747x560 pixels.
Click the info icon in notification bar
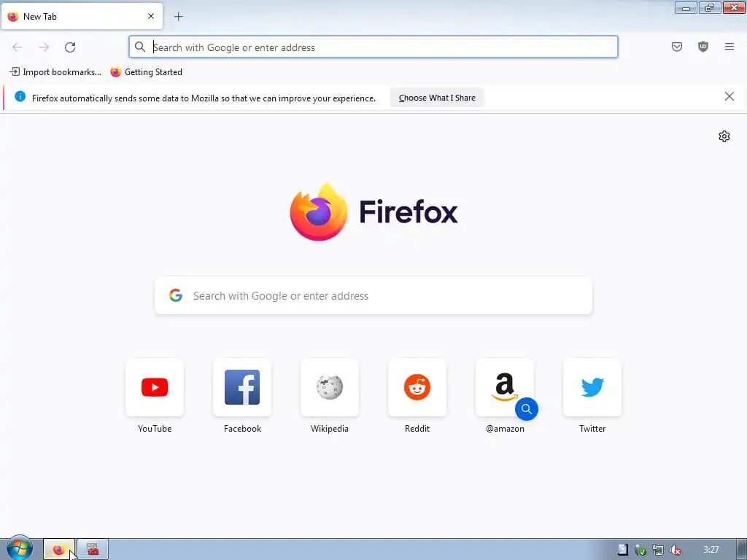tap(20, 97)
